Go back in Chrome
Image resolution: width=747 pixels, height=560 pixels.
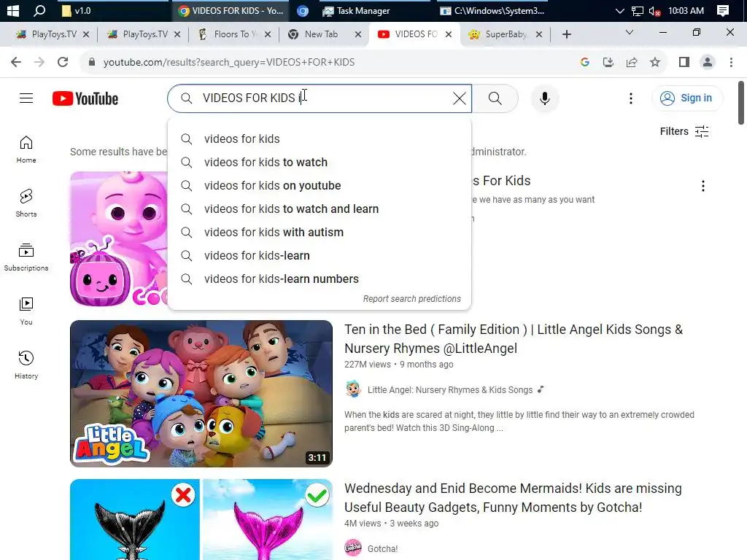16,62
